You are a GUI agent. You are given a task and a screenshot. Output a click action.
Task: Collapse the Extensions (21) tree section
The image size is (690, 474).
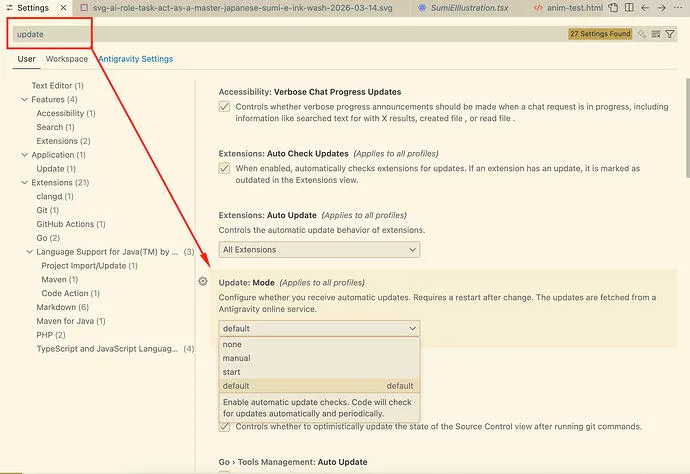pos(24,183)
